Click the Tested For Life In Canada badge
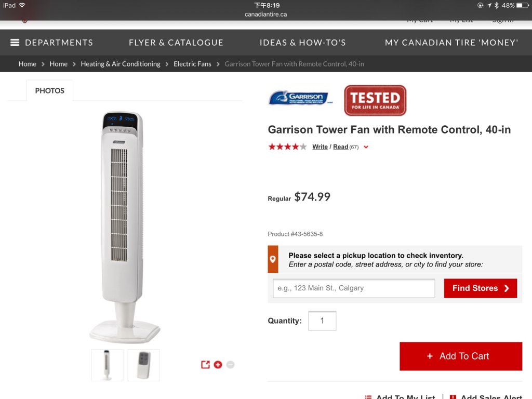The width and height of the screenshot is (532, 399). point(375,100)
